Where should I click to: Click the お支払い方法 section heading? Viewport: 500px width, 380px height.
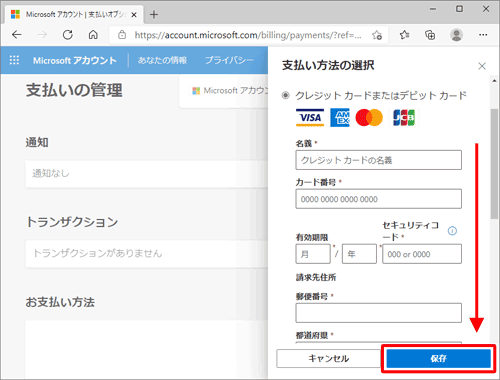pos(60,302)
